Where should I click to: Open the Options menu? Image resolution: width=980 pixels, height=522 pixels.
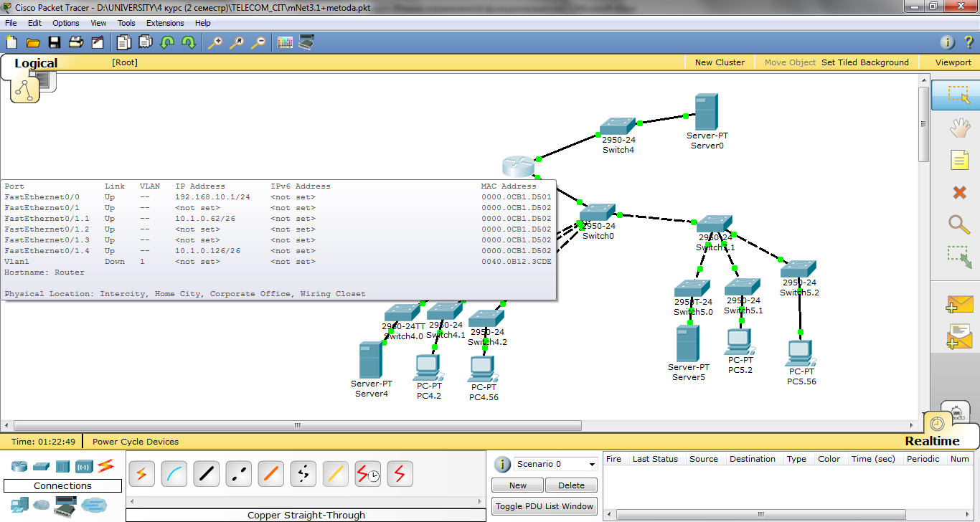point(66,23)
